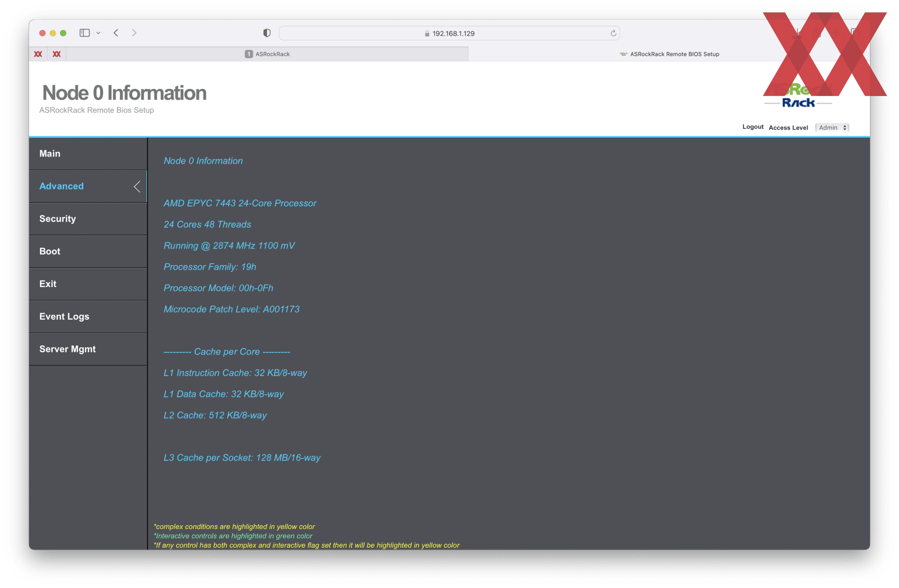Click the privacy shield icon
This screenshot has width=899, height=588.
[x=267, y=33]
